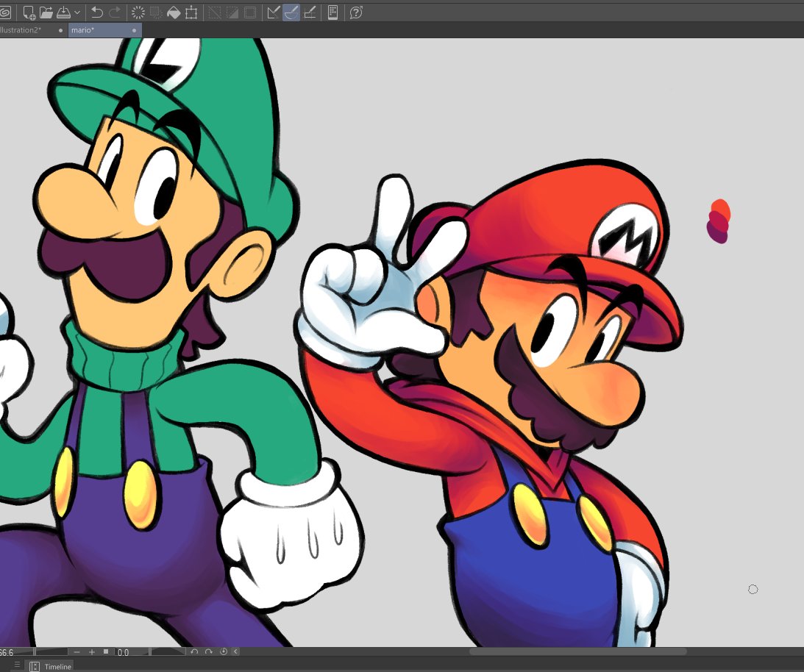Viewport: 804px width, 672px height.
Task: Toggle Snap to Special Ruler
Action: [x=291, y=12]
